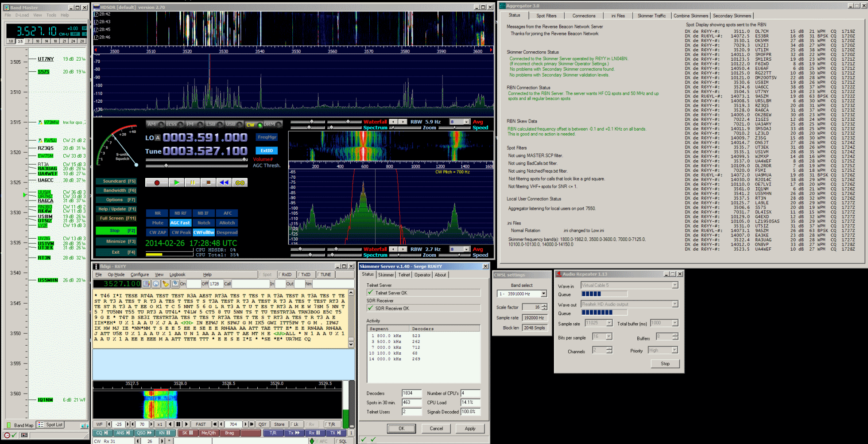Select AM demodulation mode in HDSDR
Image resolution: width=868 pixels, height=444 pixels.
pos(155,124)
